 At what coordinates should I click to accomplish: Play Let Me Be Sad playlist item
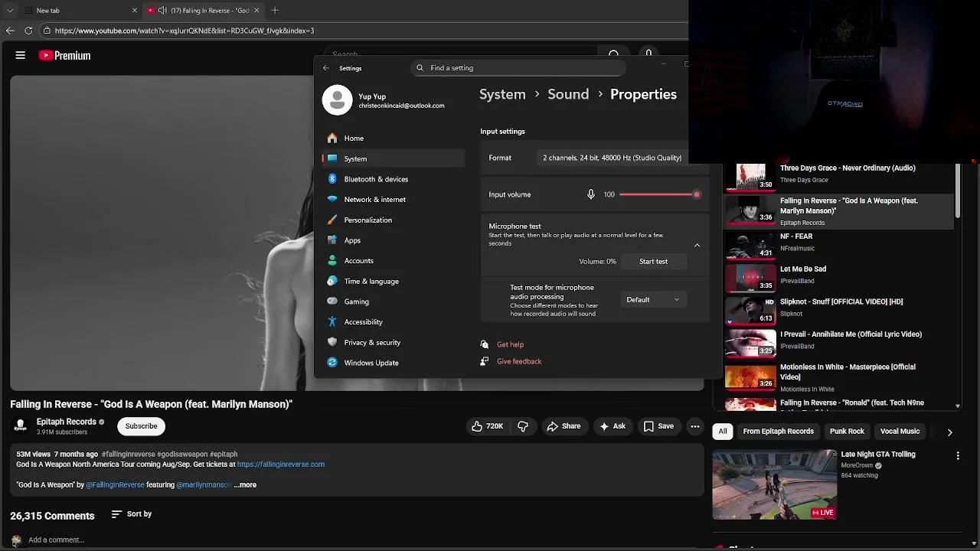pyautogui.click(x=838, y=277)
